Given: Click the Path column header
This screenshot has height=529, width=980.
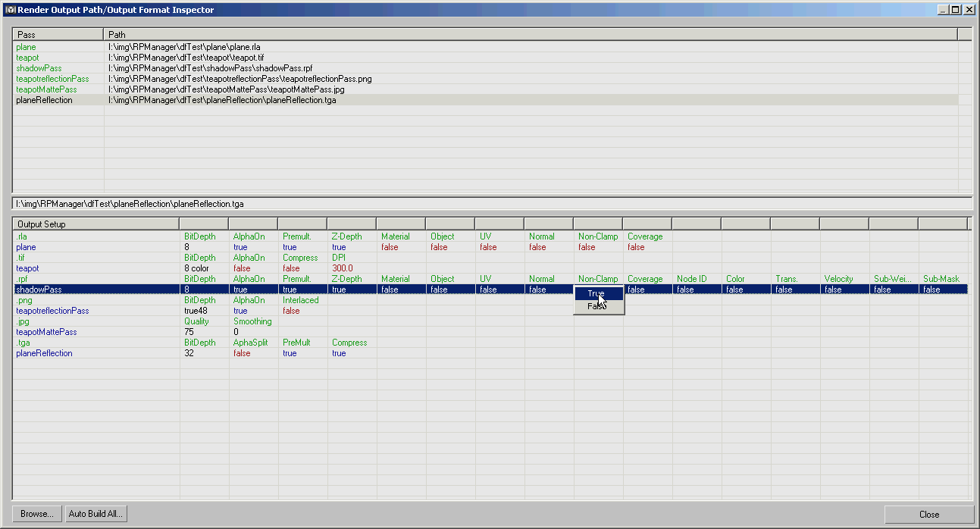Looking at the screenshot, I should pyautogui.click(x=531, y=35).
